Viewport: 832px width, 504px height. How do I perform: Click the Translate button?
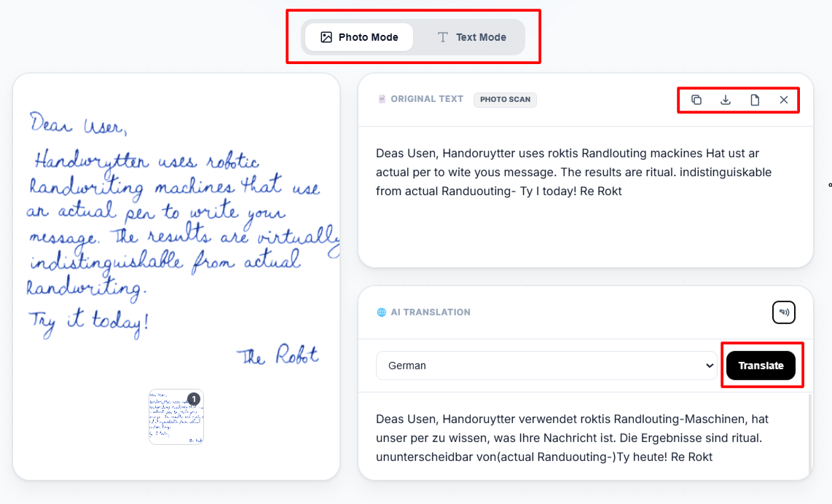click(x=761, y=366)
